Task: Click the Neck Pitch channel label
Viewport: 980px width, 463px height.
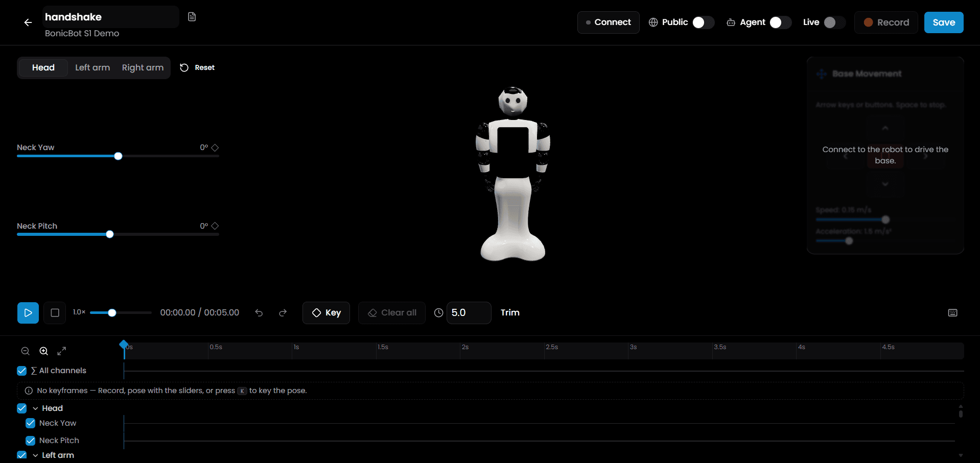Action: coord(59,441)
